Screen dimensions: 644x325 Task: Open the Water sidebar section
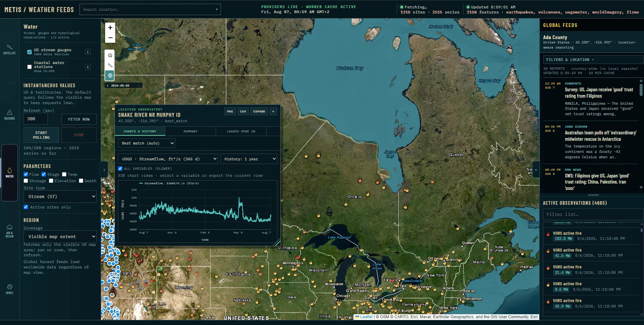click(9, 172)
